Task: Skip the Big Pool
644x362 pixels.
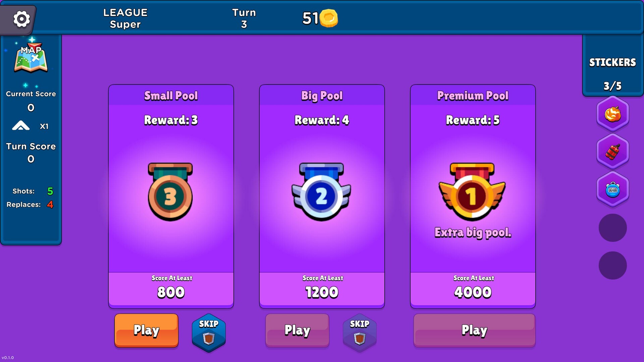Action: tap(360, 333)
